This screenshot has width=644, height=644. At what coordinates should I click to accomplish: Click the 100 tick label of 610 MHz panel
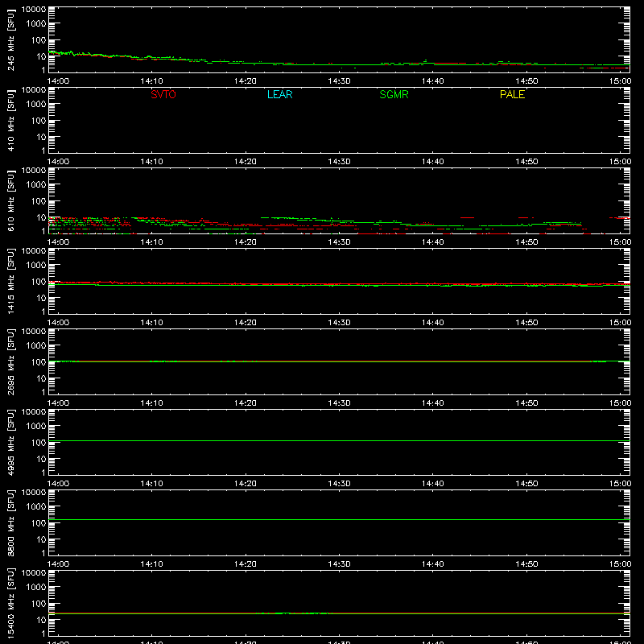[39, 201]
